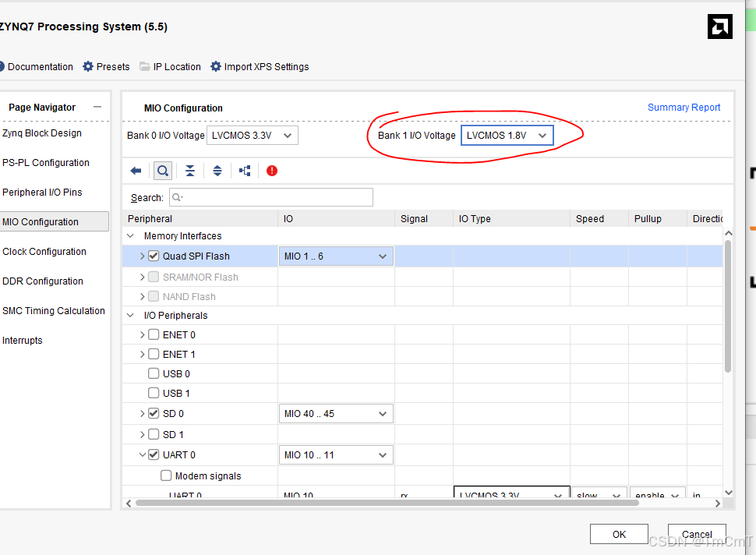
Task: Go to DDR Configuration page
Action: click(43, 281)
